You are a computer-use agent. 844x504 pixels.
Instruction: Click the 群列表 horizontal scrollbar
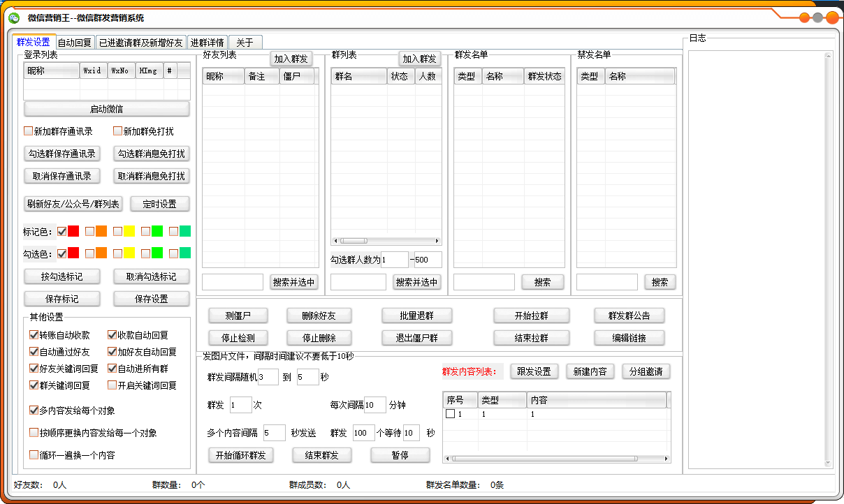pyautogui.click(x=386, y=241)
